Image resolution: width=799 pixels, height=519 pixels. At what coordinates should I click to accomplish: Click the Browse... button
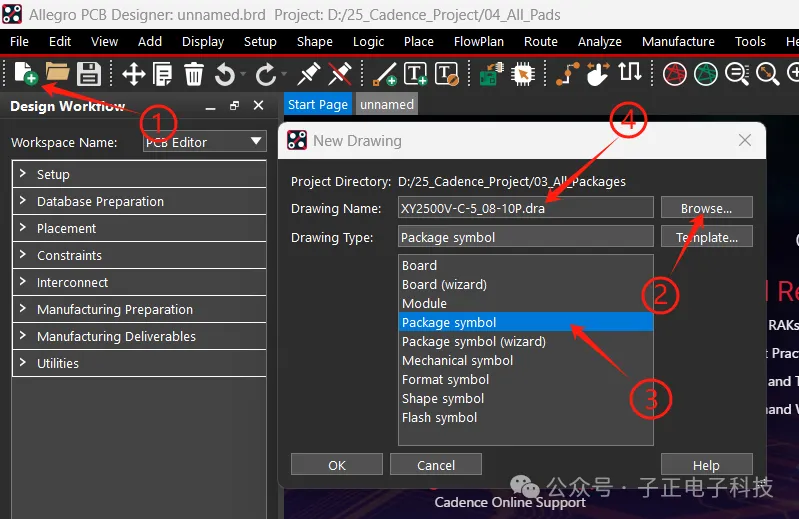(706, 208)
